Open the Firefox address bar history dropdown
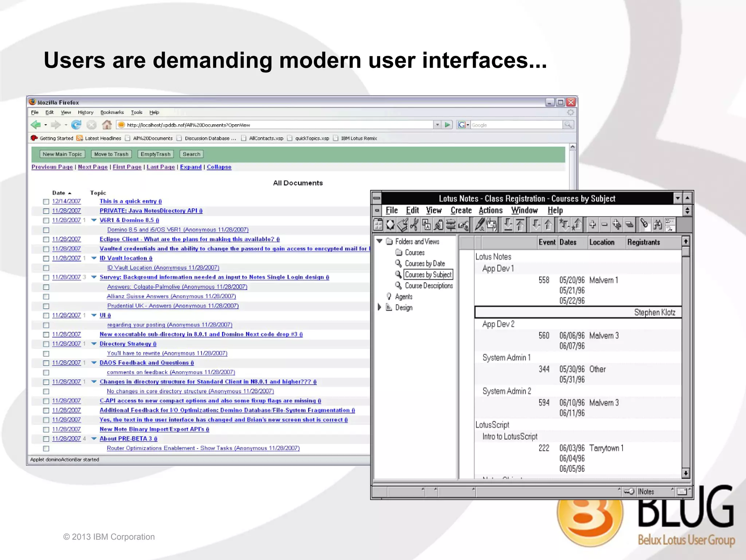Viewport: 746px width, 560px height. (437, 125)
